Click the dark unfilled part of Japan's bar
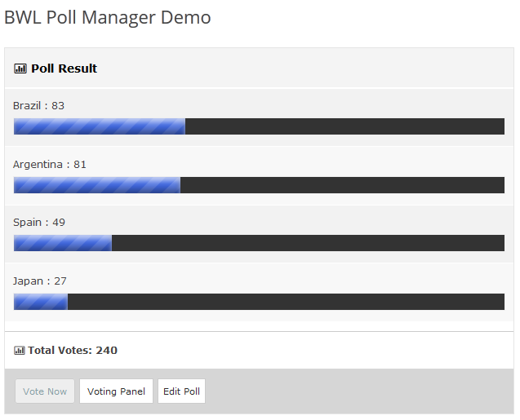This screenshot has height=420, width=520. tap(286, 302)
